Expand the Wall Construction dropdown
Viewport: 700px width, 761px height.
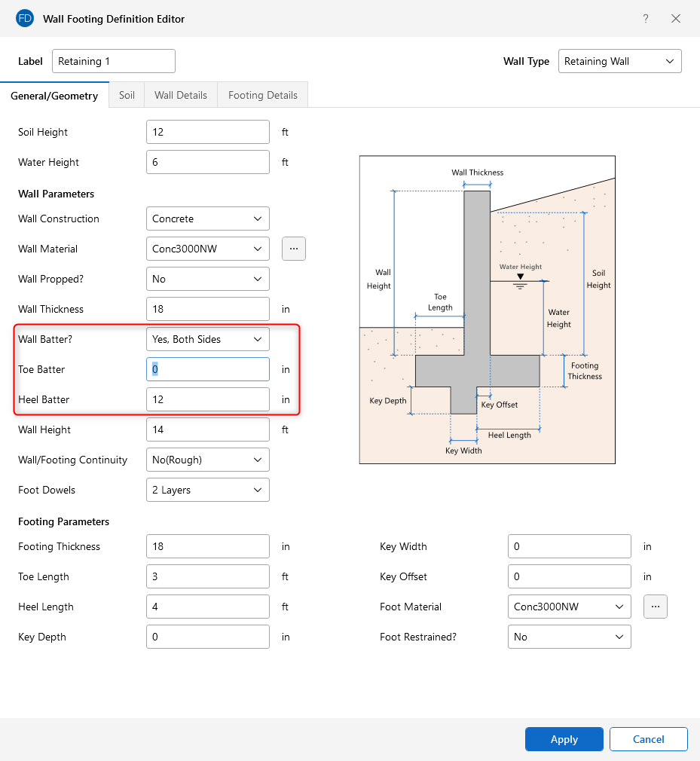(x=207, y=219)
